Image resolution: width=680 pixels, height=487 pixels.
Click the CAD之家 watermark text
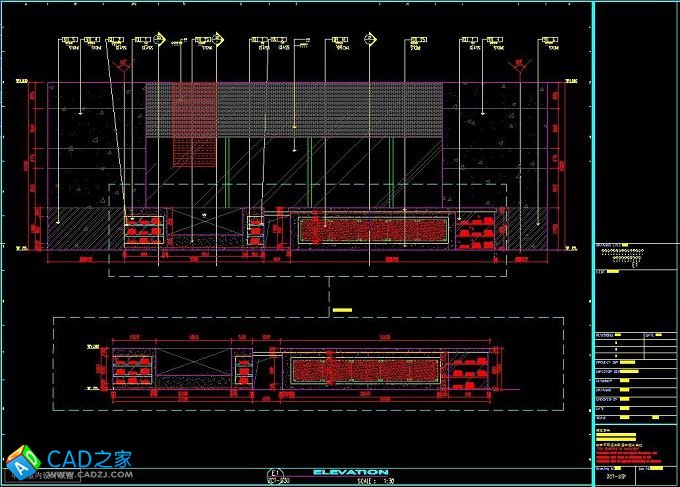[x=90, y=459]
